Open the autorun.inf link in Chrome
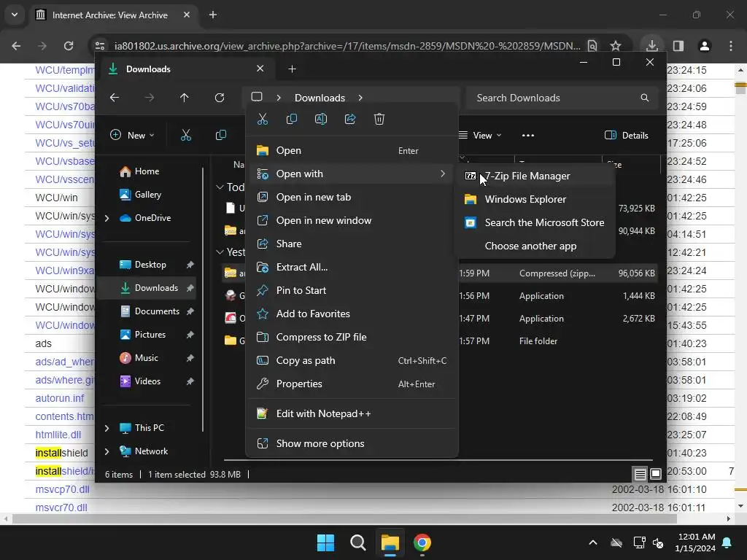This screenshot has width=747, height=560. (60, 398)
